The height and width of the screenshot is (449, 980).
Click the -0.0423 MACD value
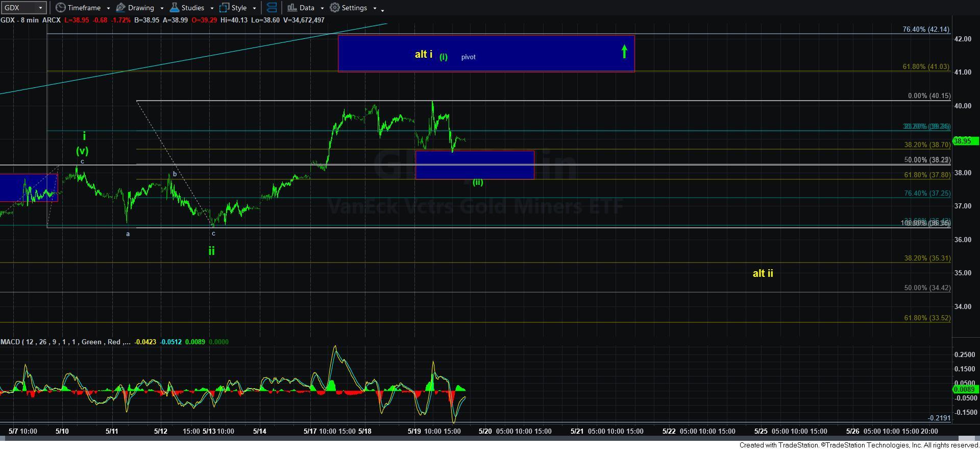coord(145,342)
